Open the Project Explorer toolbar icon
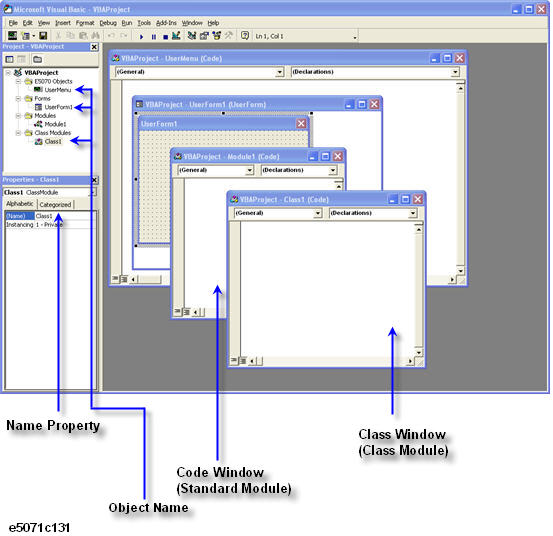 coord(192,36)
